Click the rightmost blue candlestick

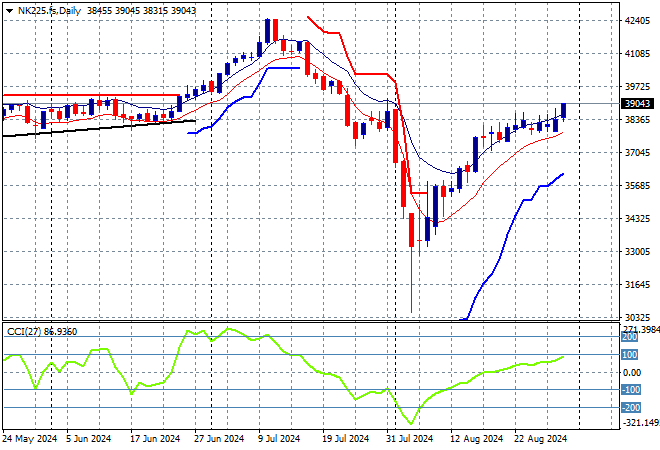click(564, 110)
